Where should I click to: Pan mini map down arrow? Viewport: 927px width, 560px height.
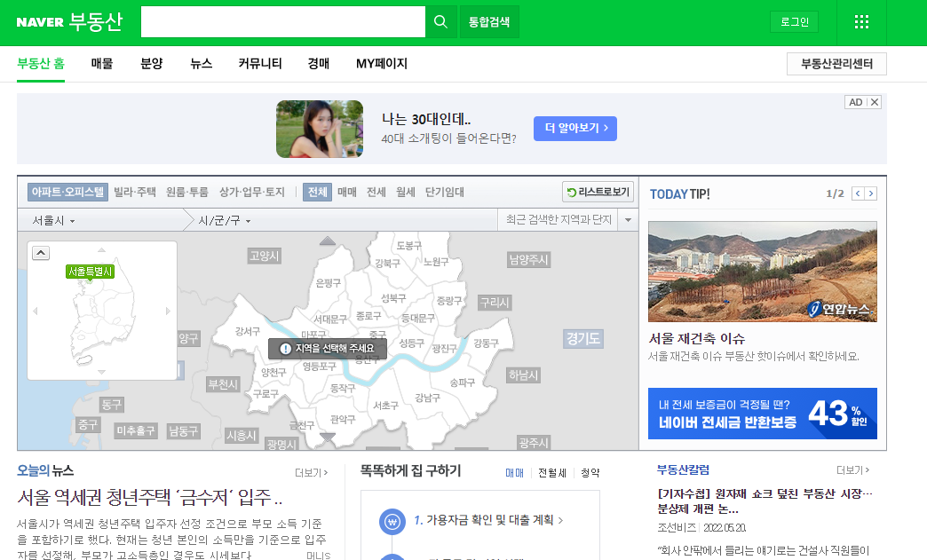point(102,372)
